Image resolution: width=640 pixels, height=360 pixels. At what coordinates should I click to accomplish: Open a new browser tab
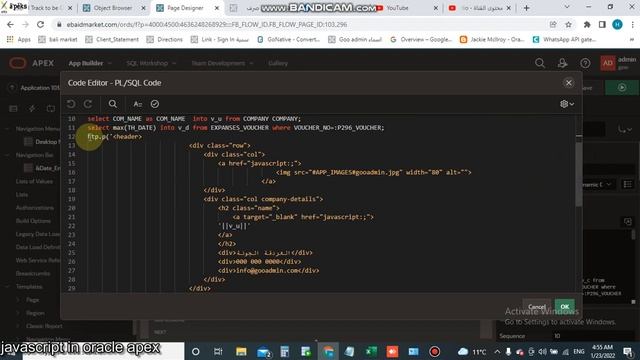click(x=527, y=8)
